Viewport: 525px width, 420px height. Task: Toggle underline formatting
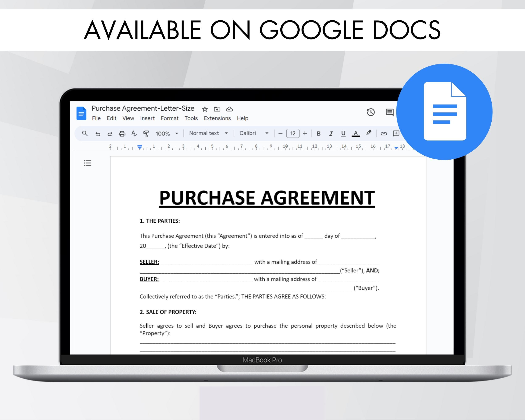(343, 133)
